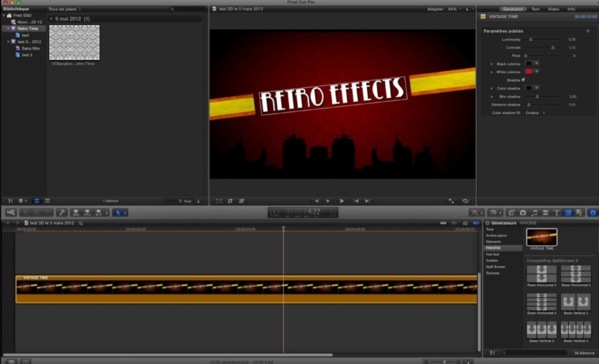Click the import media toolbar icon

[x=11, y=212]
